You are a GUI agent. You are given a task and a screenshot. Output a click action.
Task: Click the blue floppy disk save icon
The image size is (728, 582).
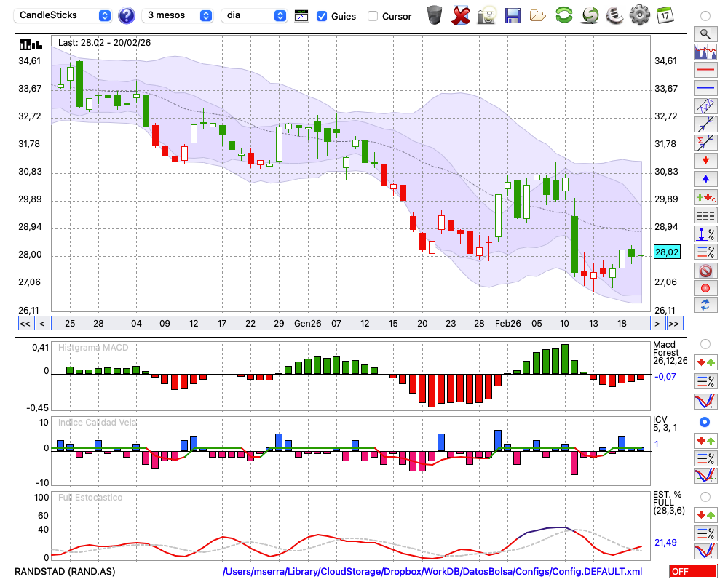click(x=513, y=15)
